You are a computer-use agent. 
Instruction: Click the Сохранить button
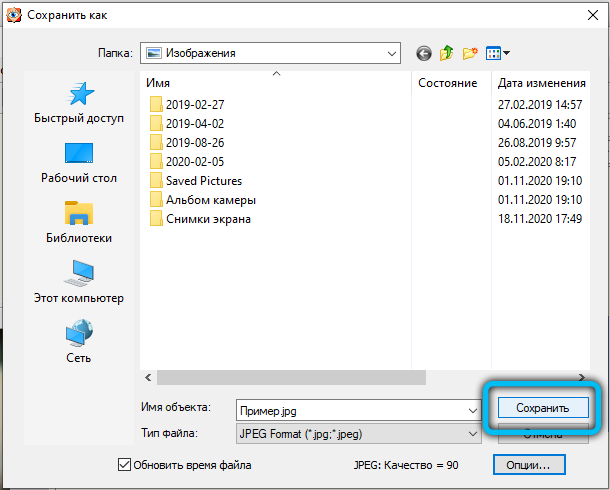click(x=542, y=408)
